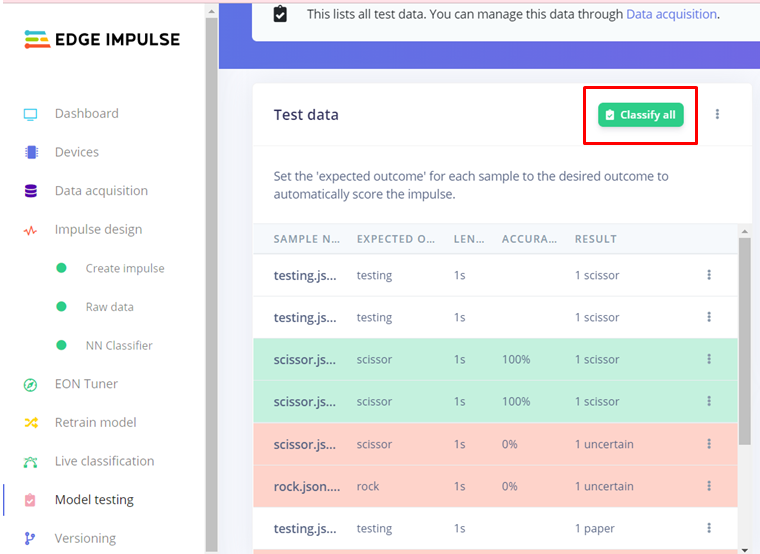Click the Classify all button
The width and height of the screenshot is (760, 554).
pos(641,115)
